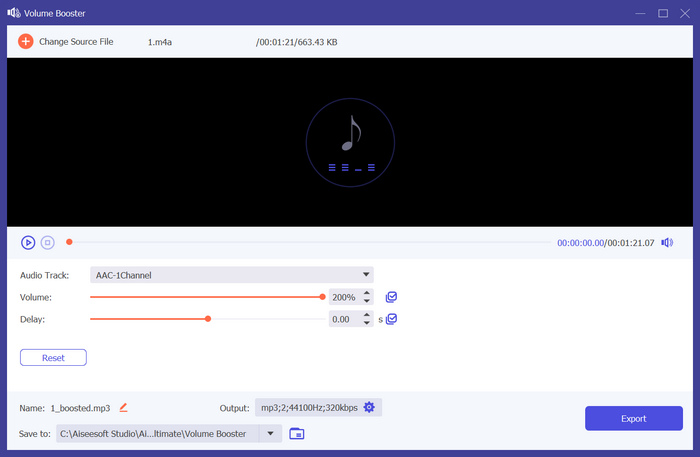The image size is (700, 457).
Task: Mute audio with the speaker icon
Action: (x=667, y=242)
